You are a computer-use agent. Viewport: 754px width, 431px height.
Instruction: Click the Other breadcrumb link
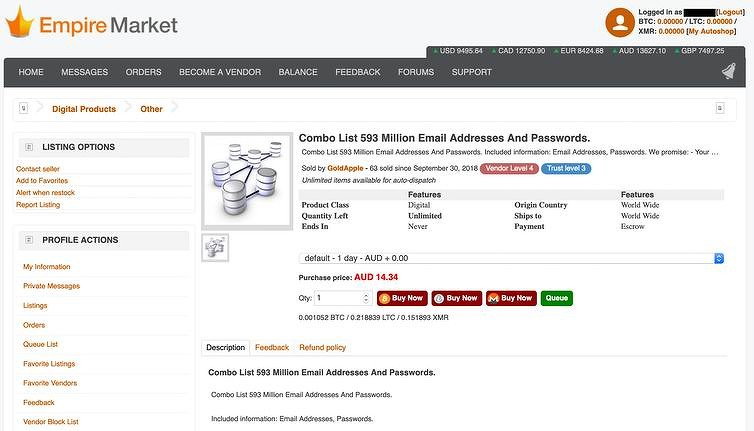pyautogui.click(x=151, y=109)
